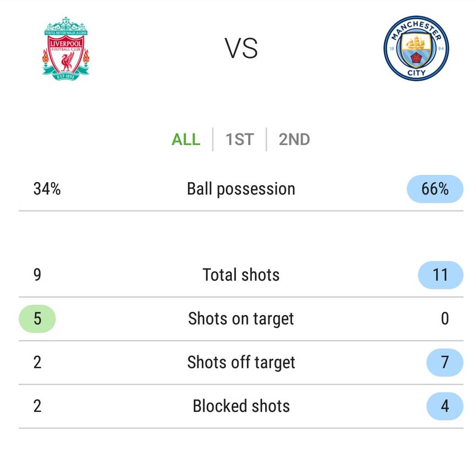Click Manchester City's 7 shots off target badge

[x=444, y=362]
